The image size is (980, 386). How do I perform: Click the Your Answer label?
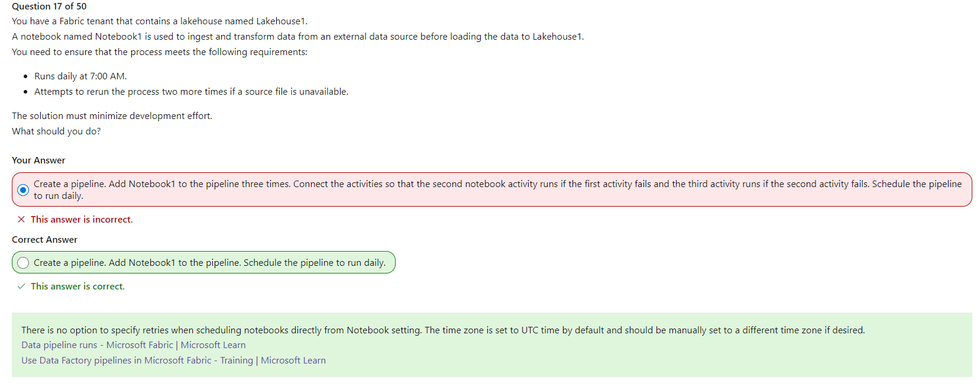38,160
